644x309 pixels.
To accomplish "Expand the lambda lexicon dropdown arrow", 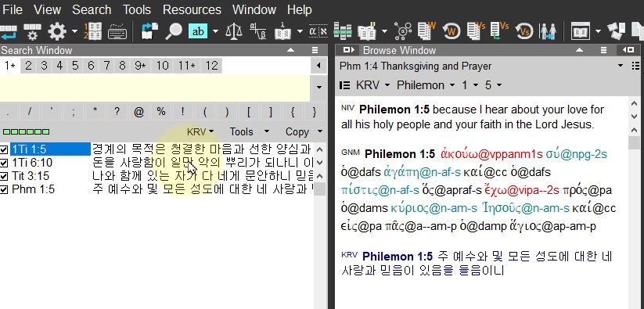I will tap(300, 31).
